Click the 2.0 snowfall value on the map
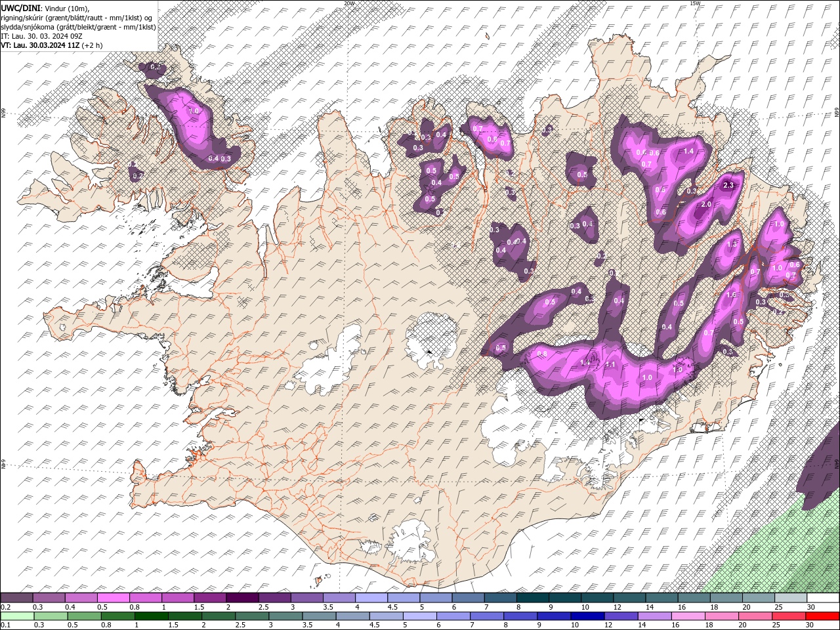 (706, 205)
